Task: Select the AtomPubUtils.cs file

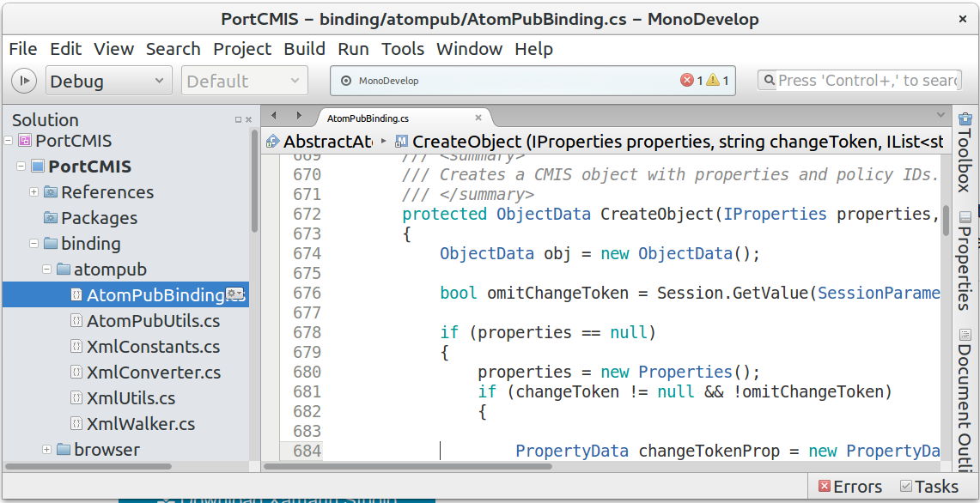Action: pyautogui.click(x=153, y=321)
